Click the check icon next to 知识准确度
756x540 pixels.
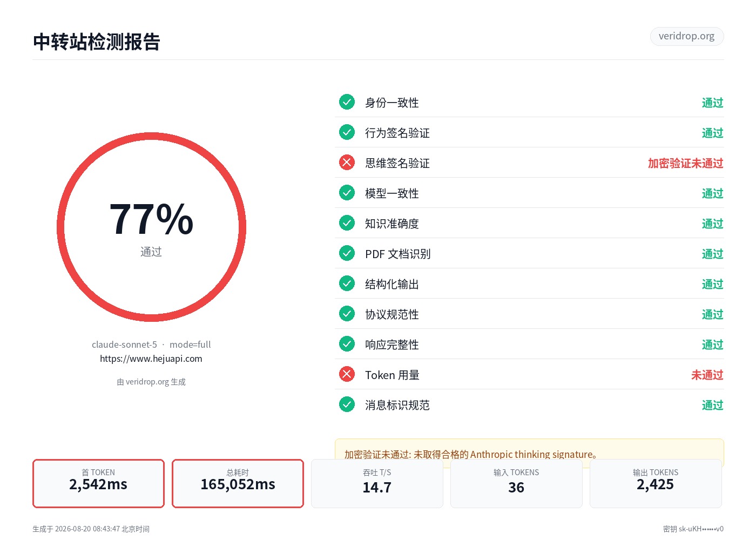[347, 223]
